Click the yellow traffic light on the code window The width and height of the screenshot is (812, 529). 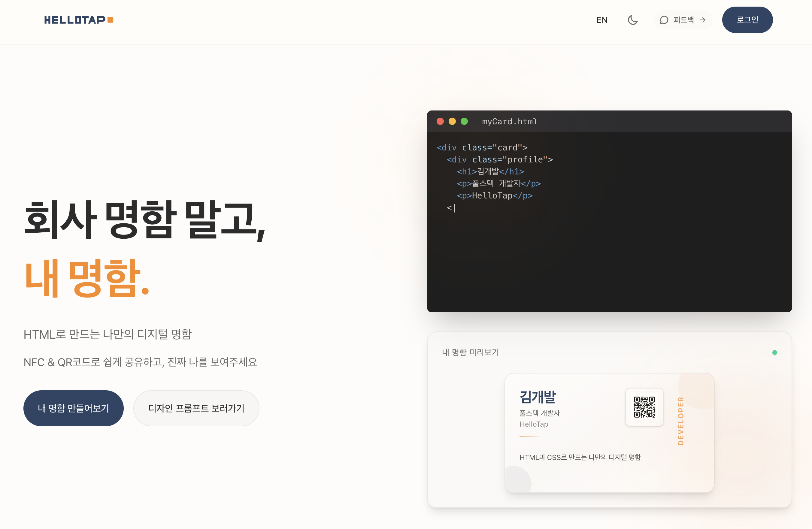coord(453,121)
